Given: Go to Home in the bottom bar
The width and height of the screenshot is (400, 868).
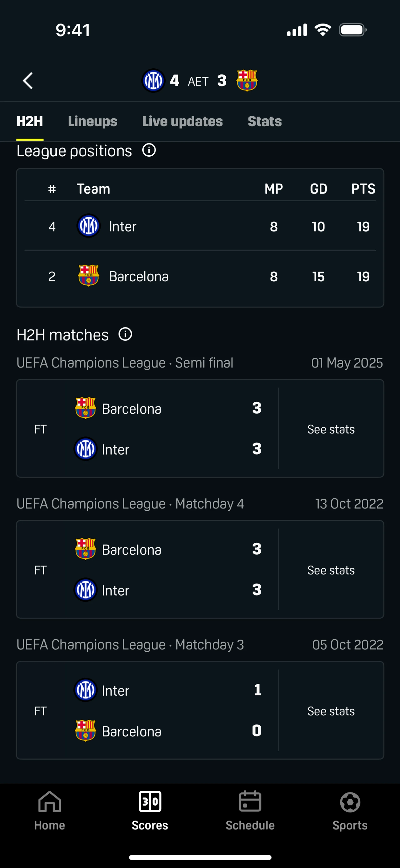Looking at the screenshot, I should pyautogui.click(x=50, y=811).
